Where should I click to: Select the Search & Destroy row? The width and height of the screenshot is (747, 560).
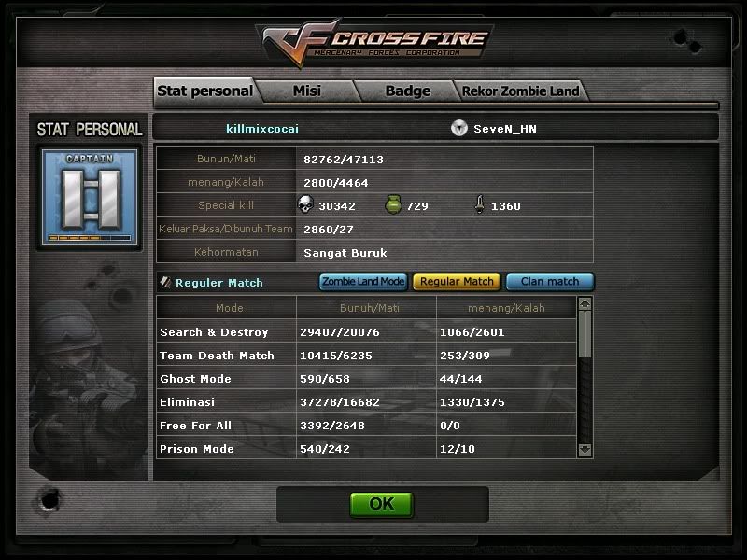click(366, 332)
